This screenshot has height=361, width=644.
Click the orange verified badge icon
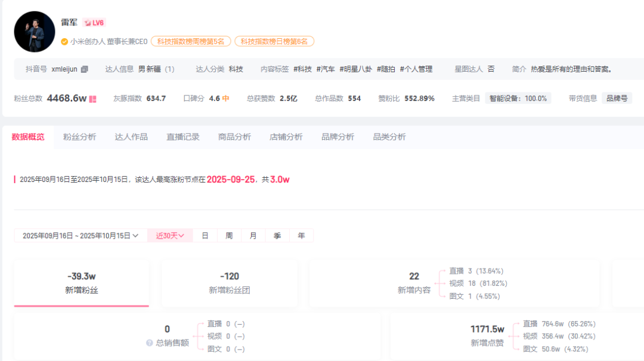(64, 42)
